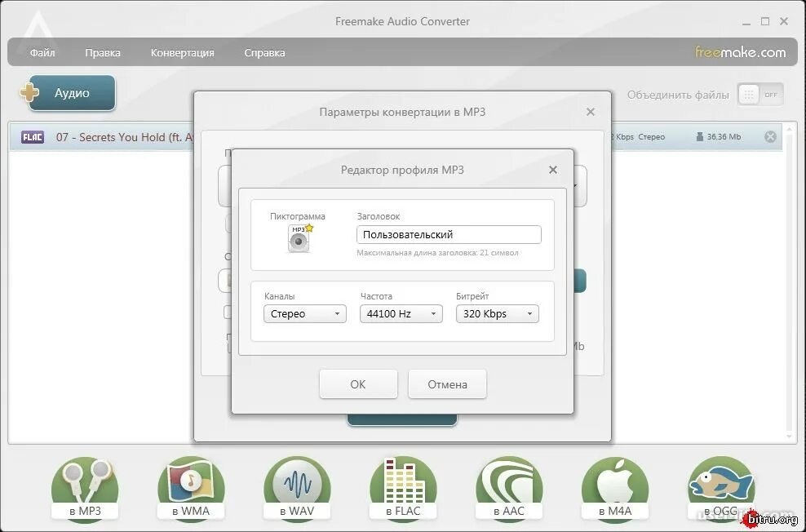
Task: Confirm profile with the OK button
Action: tap(358, 384)
